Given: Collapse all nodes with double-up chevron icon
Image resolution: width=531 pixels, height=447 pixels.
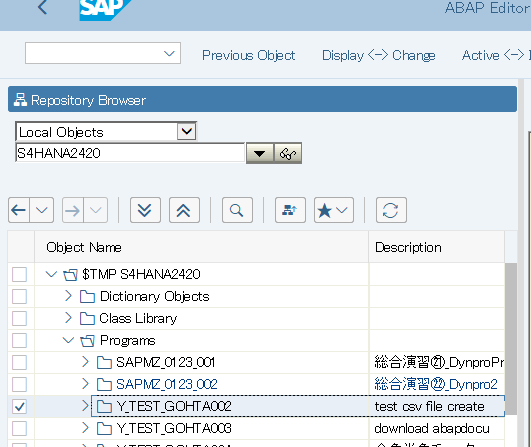Looking at the screenshot, I should tap(184, 210).
